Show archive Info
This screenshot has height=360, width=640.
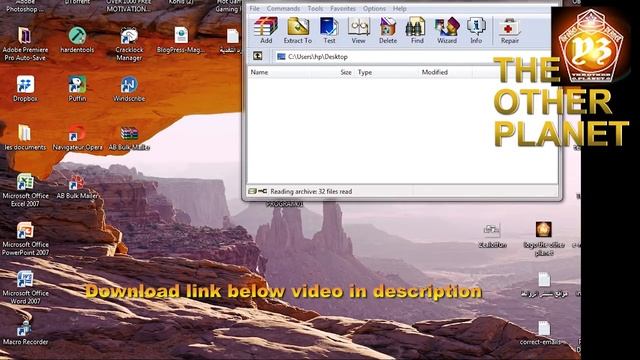point(476,30)
